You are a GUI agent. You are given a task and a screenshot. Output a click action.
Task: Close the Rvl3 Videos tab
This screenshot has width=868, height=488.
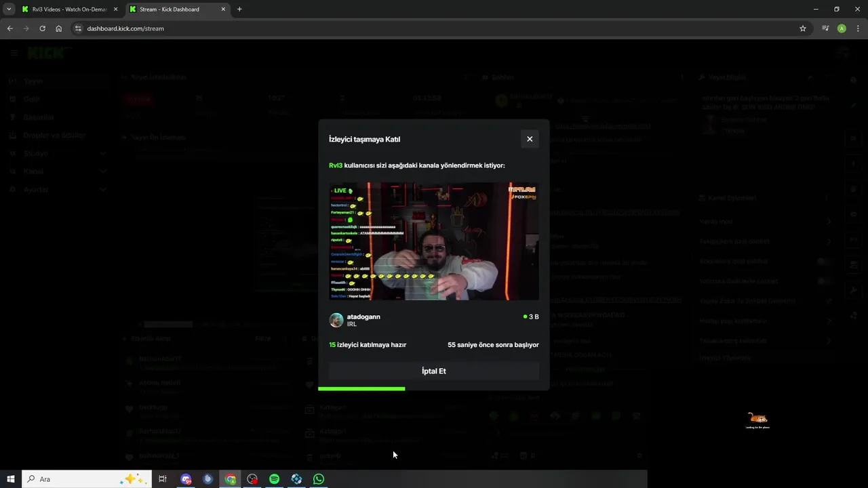pyautogui.click(x=115, y=9)
